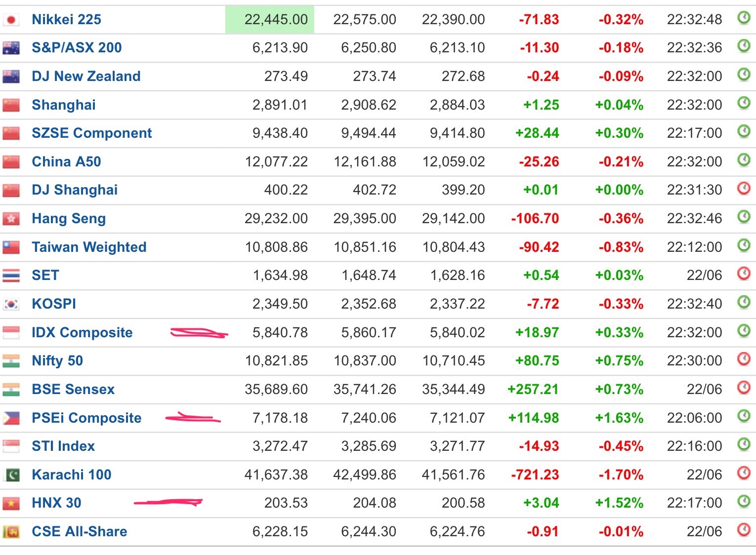Screen dimensions: 756x555
Task: Open the IDX Composite link
Action: click(x=82, y=332)
